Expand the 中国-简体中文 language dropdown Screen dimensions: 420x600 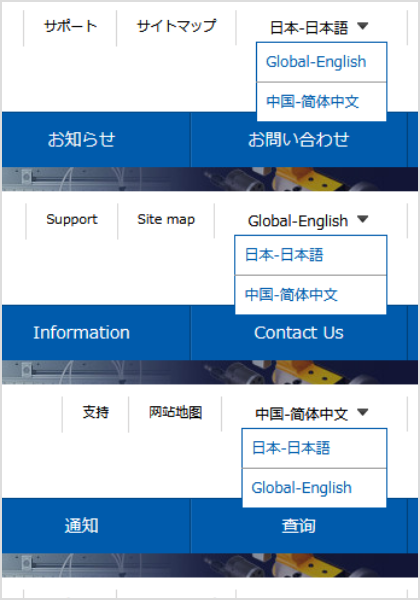coord(312,414)
